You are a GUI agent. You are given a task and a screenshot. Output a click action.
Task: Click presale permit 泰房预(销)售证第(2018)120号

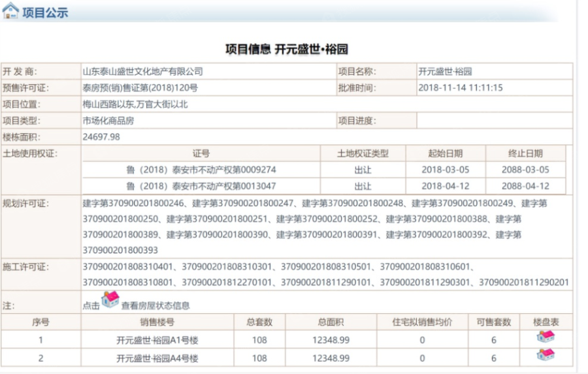click(x=140, y=87)
